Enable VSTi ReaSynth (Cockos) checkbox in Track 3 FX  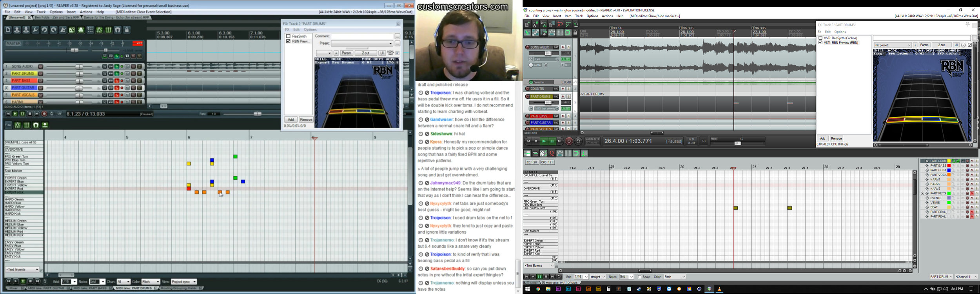click(820, 38)
